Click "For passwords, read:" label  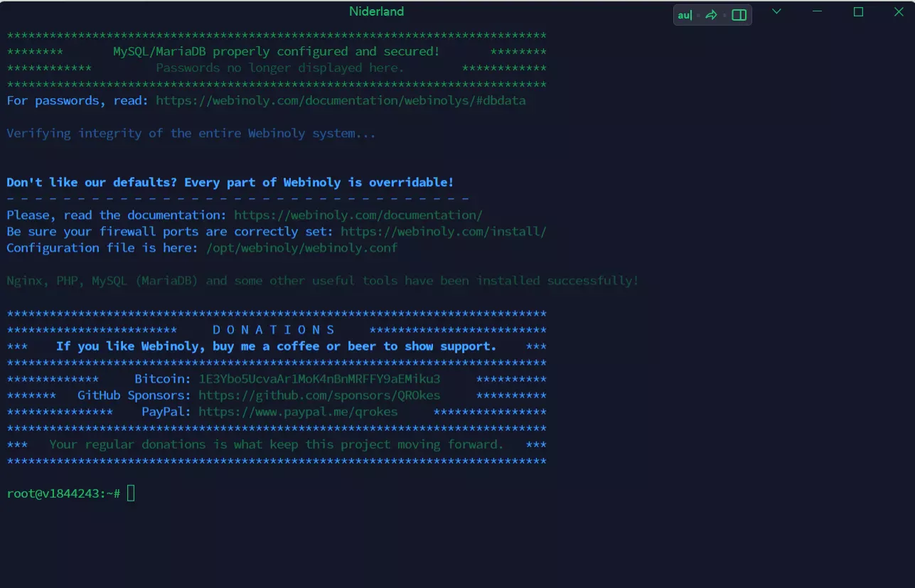pos(77,100)
